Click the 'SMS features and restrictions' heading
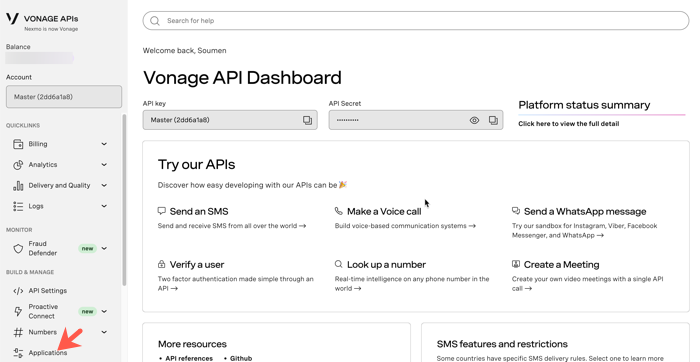This screenshot has height=362, width=700. click(502, 344)
